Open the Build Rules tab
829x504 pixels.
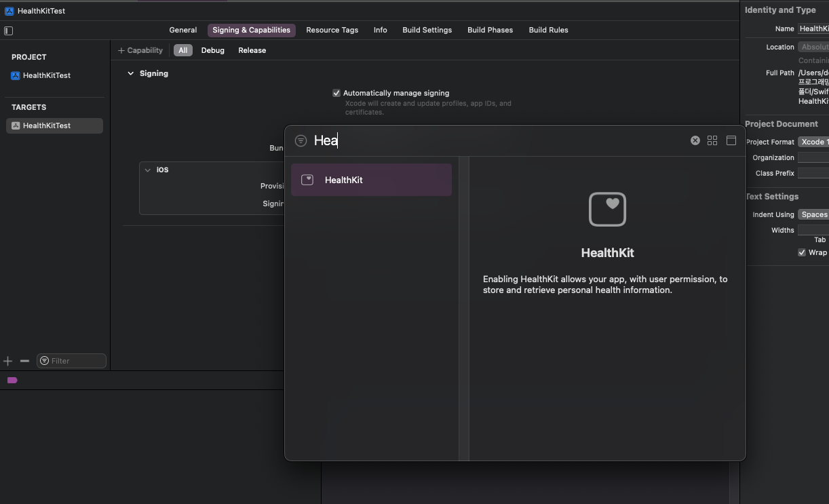(x=548, y=30)
